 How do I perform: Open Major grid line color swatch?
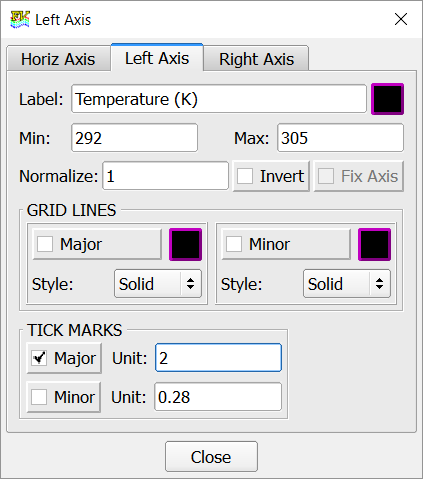click(185, 244)
